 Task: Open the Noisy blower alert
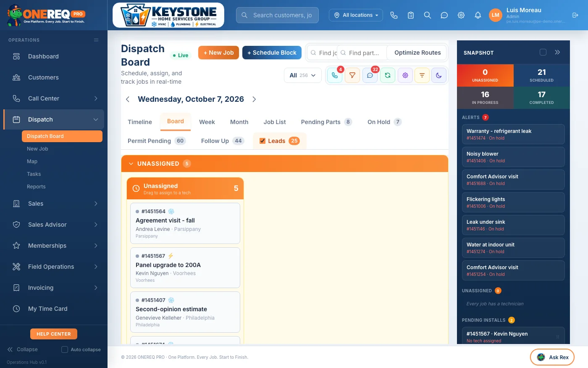[x=513, y=157]
